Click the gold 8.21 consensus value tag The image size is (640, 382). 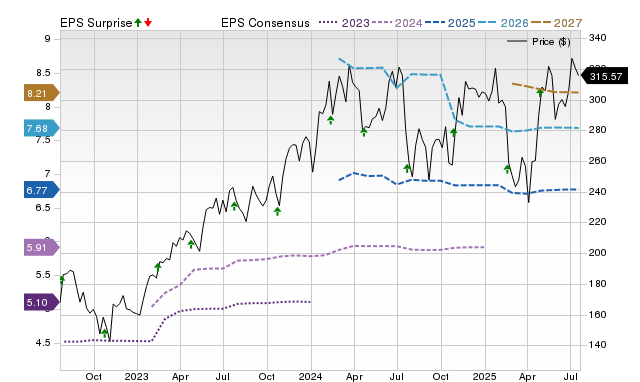pyautogui.click(x=42, y=93)
